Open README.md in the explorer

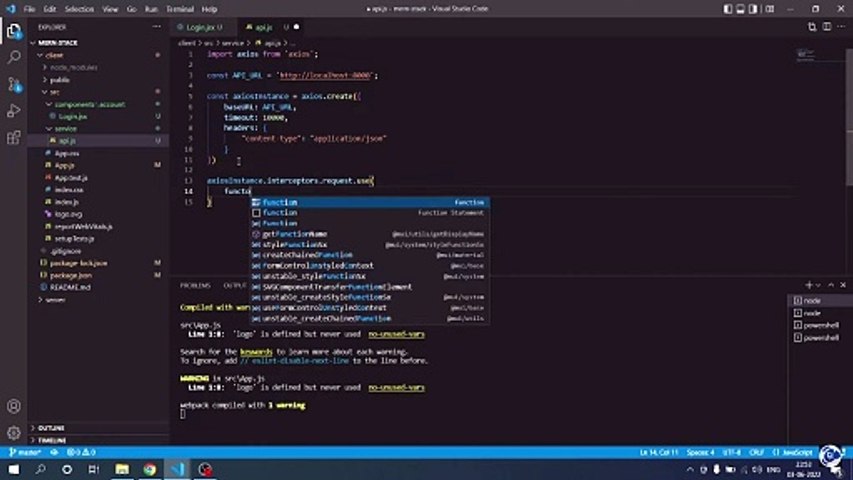70,287
